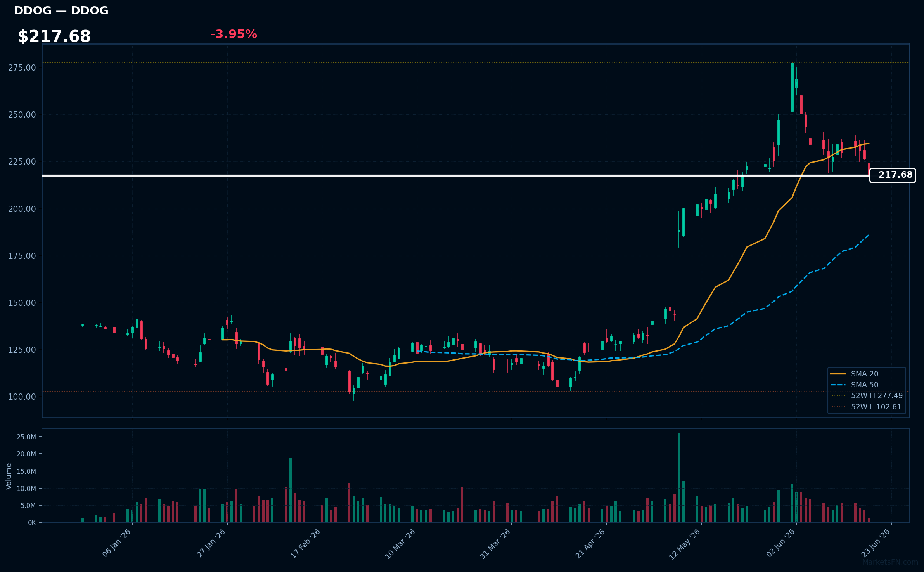The width and height of the screenshot is (924, 572).
Task: Click the "100.00" price axis label
Action: click(22, 397)
